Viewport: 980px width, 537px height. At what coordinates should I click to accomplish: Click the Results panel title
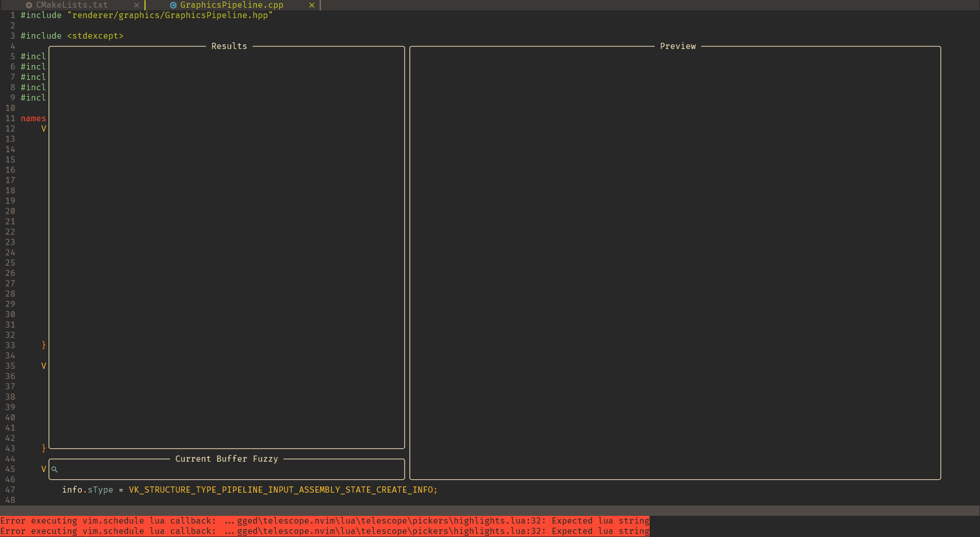[229, 46]
